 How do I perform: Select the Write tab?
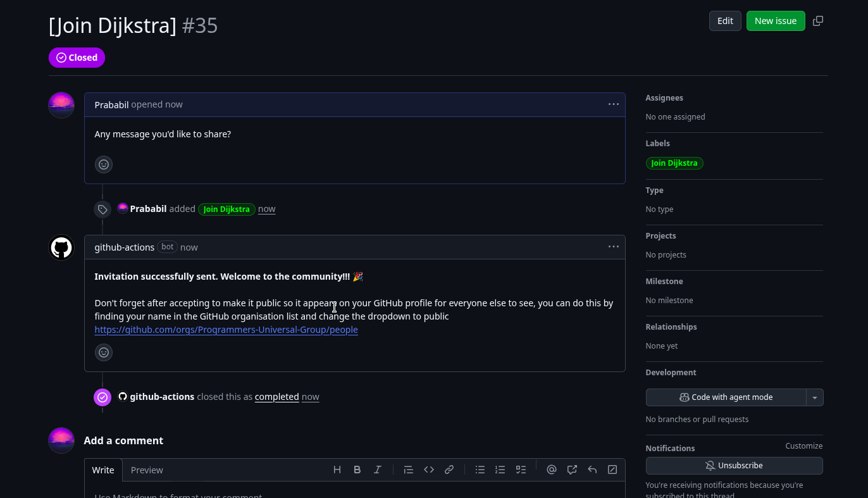click(103, 470)
